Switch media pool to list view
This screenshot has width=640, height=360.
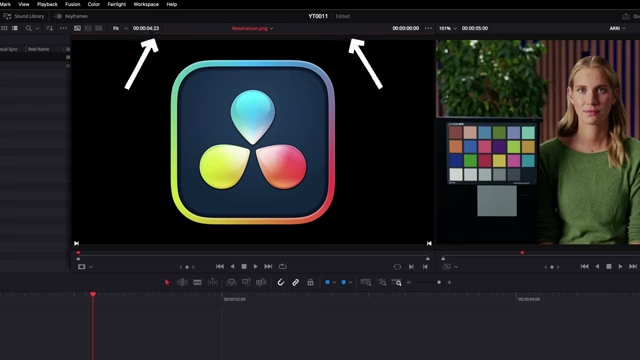(x=15, y=28)
